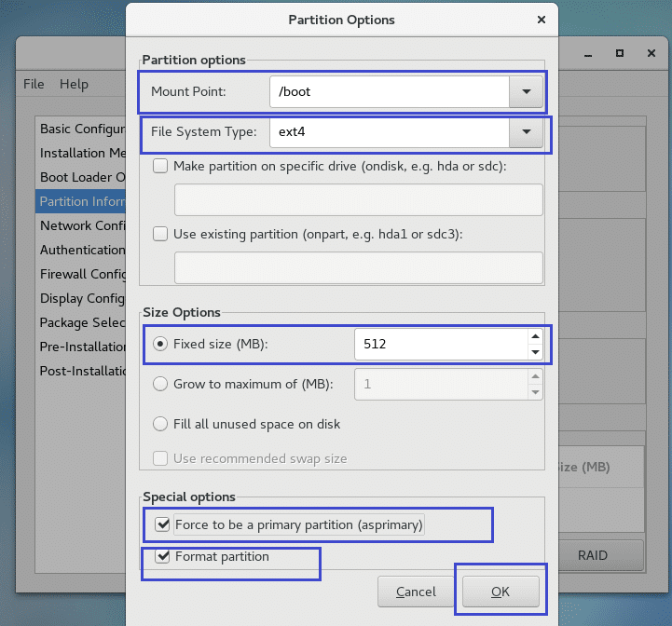672x626 pixels.
Task: Open the File menu
Action: tap(34, 84)
